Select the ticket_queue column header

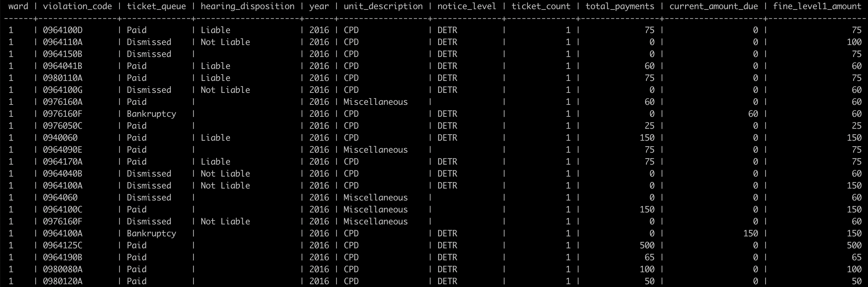tap(156, 6)
